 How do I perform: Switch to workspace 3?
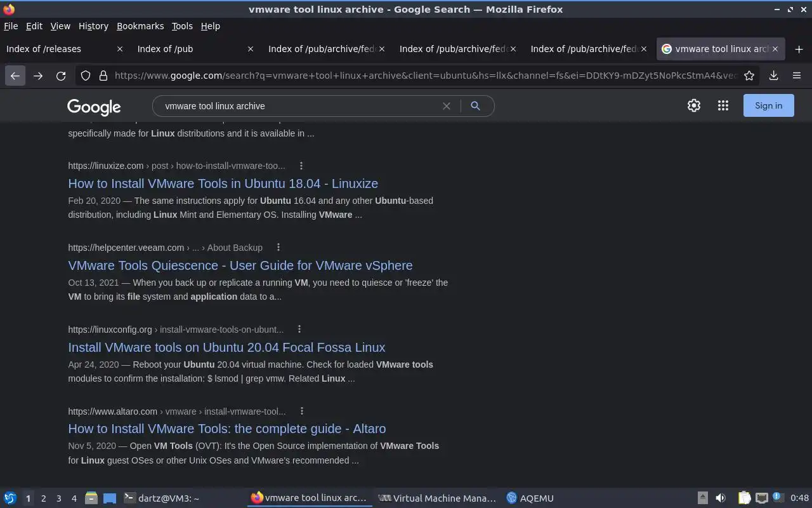tap(58, 498)
